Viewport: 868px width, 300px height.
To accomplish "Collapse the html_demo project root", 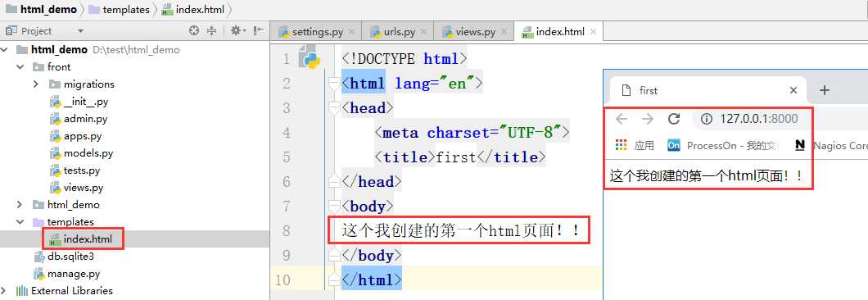I will click(5, 50).
